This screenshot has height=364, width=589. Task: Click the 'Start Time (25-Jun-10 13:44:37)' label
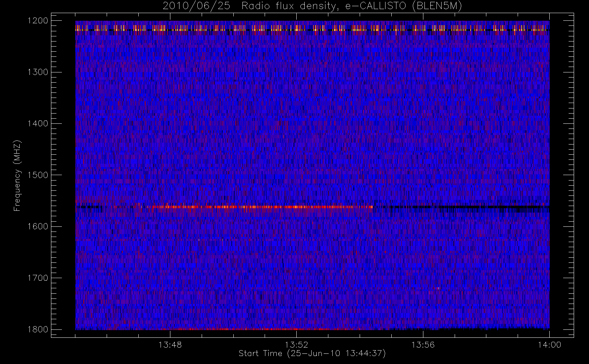[312, 353]
